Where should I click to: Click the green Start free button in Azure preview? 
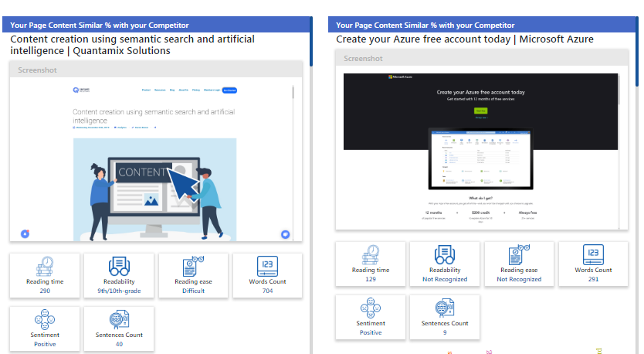pos(480,111)
